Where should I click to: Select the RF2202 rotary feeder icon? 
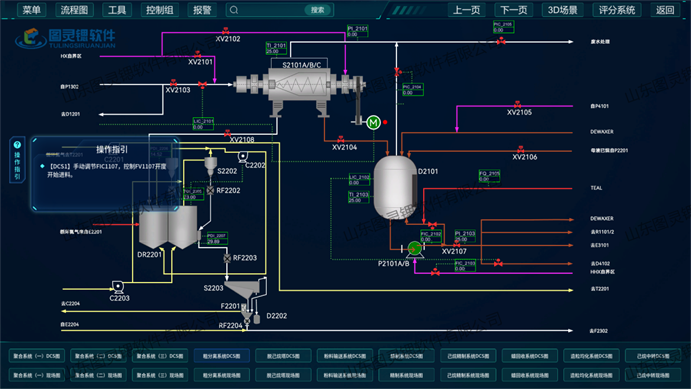click(x=211, y=190)
